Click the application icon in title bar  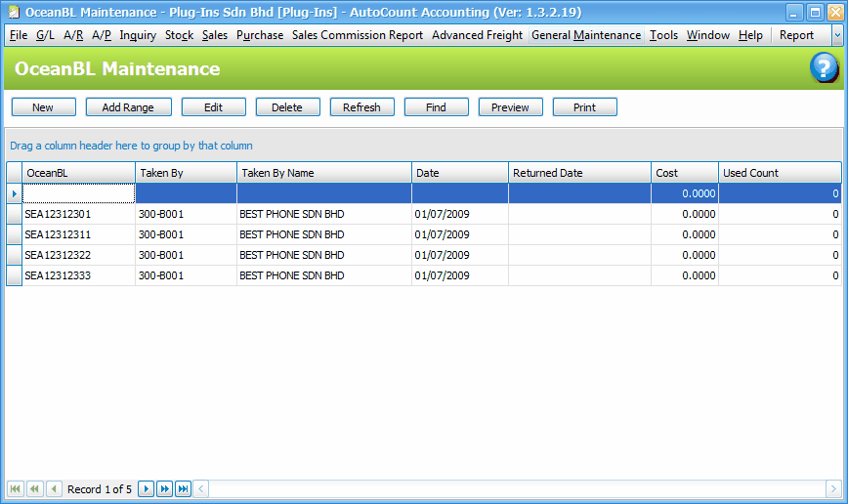[14, 12]
